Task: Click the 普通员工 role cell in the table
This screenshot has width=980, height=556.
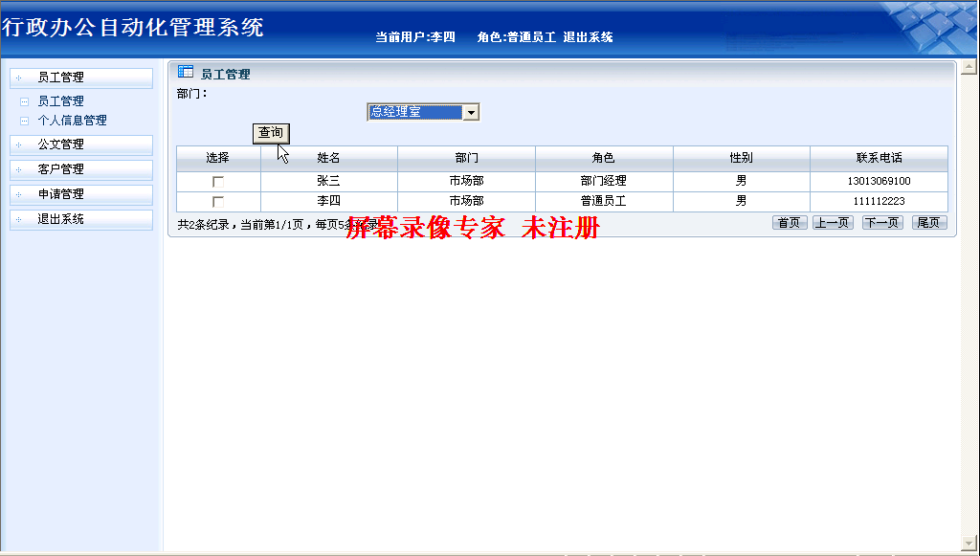Action: [x=604, y=201]
